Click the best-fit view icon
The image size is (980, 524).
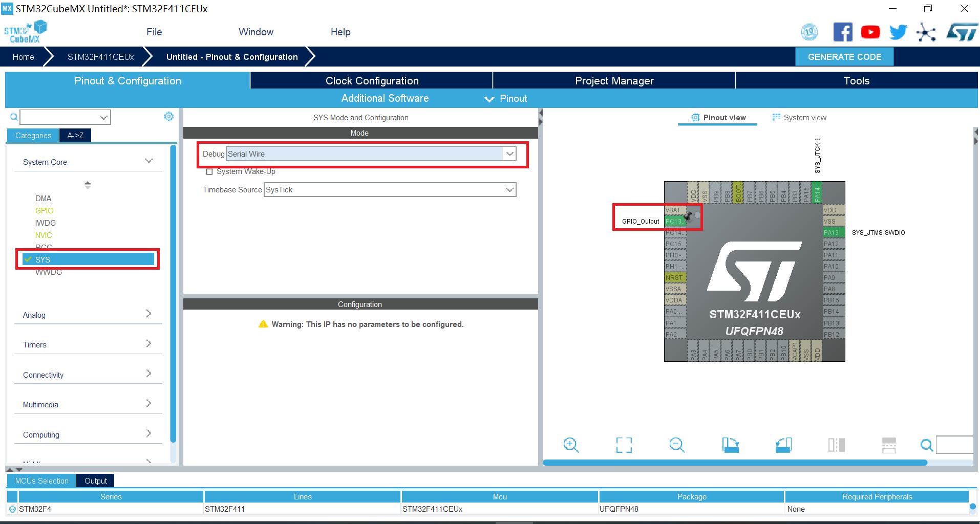(x=623, y=445)
